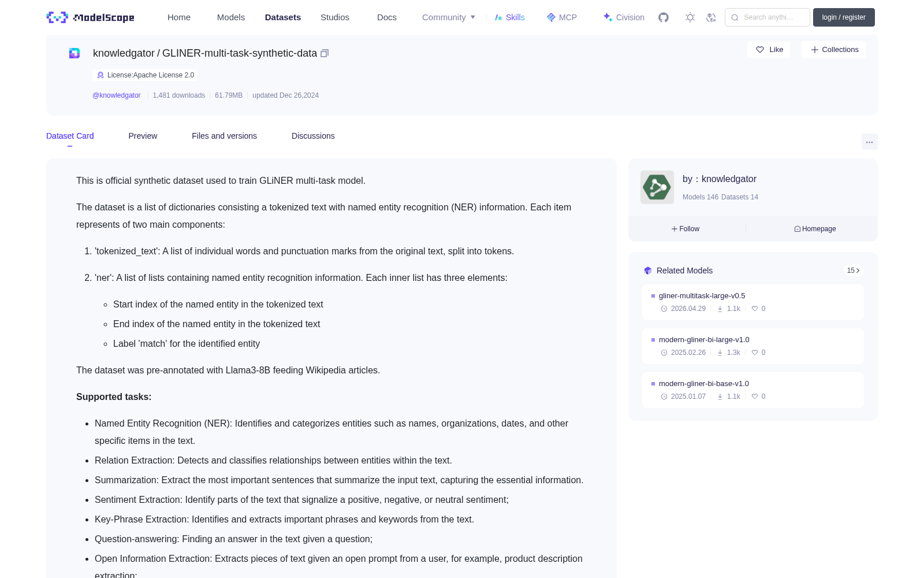Open the @knowledgator profile link

117,95
